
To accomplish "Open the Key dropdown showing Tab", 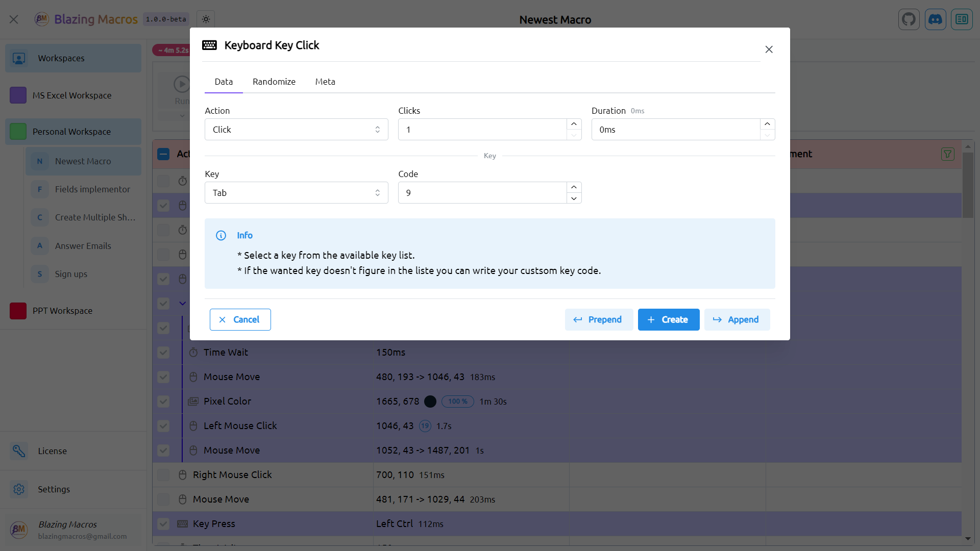I will point(296,193).
